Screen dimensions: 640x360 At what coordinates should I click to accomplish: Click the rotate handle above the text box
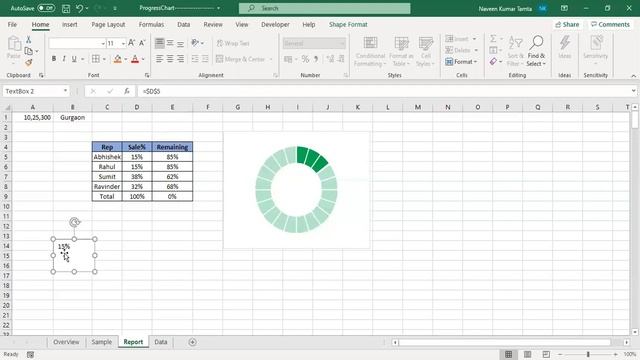[74, 222]
